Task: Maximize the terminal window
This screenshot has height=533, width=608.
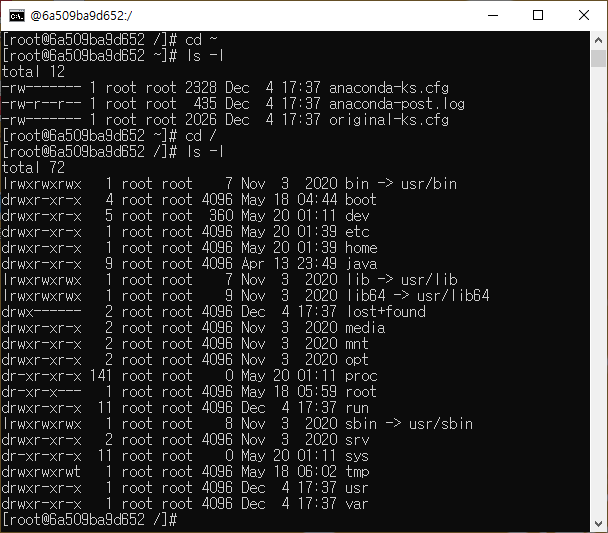Action: pos(538,16)
